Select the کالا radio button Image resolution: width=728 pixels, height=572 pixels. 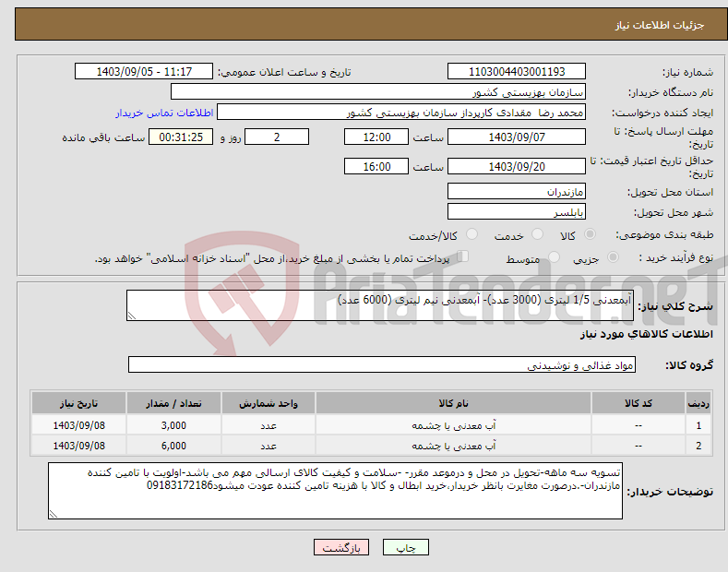[x=591, y=234]
